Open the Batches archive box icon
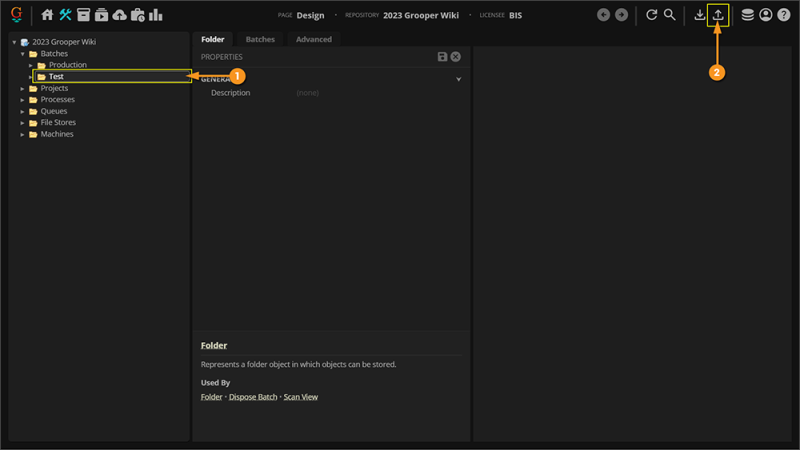800x450 pixels. coord(83,15)
